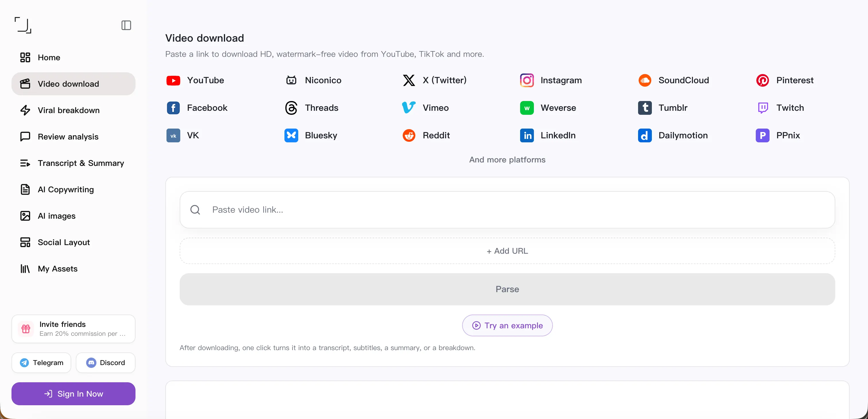Screen dimensions: 868x419
Task: Click the 'Earn 20% commission per …' text
Action: (83, 334)
